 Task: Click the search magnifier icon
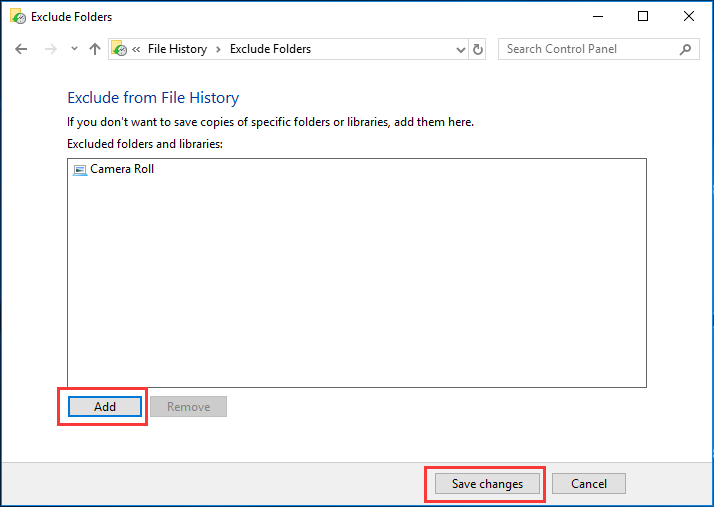(x=685, y=49)
